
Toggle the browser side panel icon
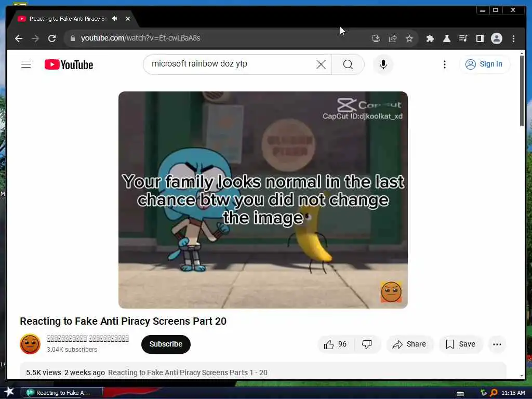pyautogui.click(x=480, y=38)
